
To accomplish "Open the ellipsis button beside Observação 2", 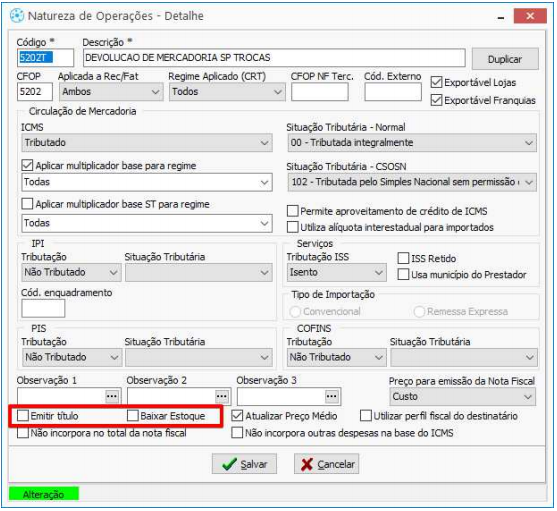I will pyautogui.click(x=222, y=396).
